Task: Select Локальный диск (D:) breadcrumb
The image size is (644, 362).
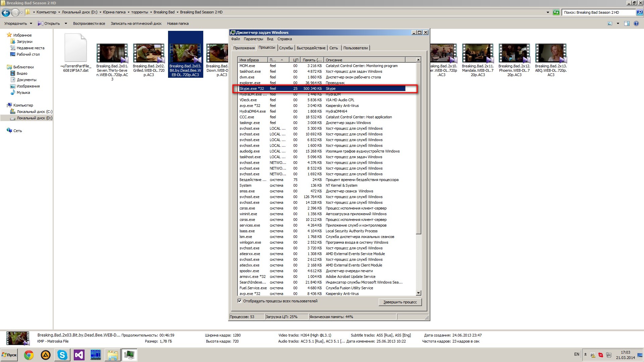Action: tap(79, 12)
